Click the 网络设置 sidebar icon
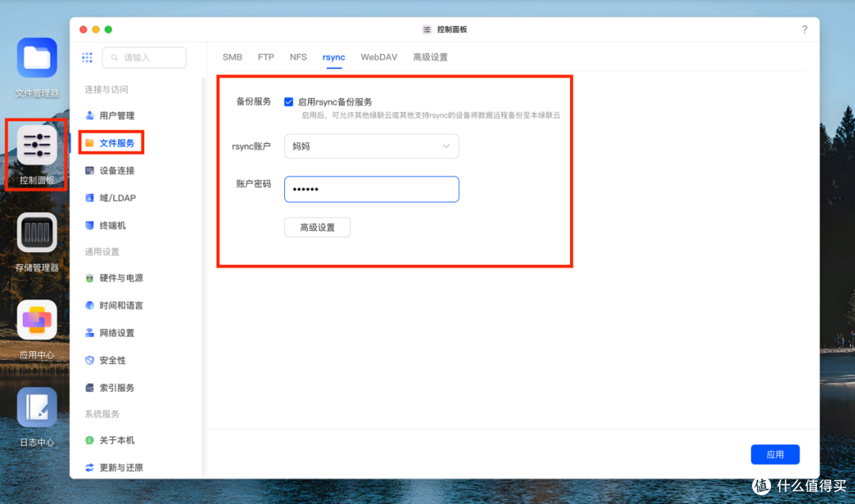This screenshot has width=855, height=504. 89,332
